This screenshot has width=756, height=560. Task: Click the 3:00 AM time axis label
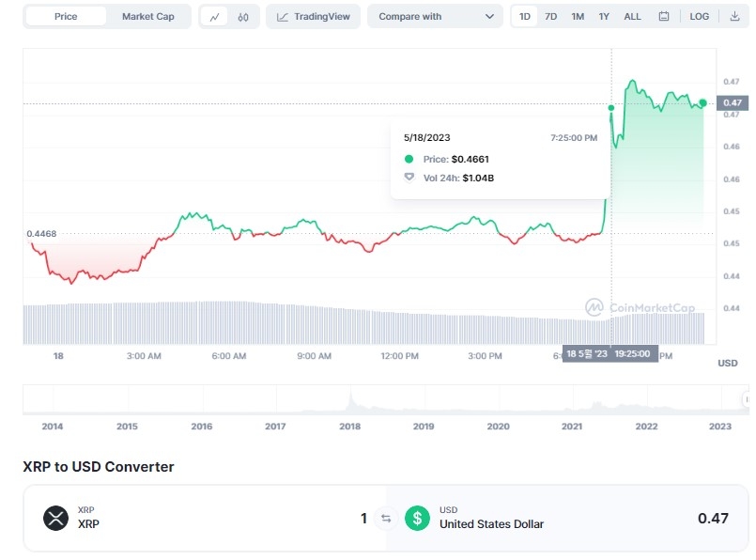144,356
